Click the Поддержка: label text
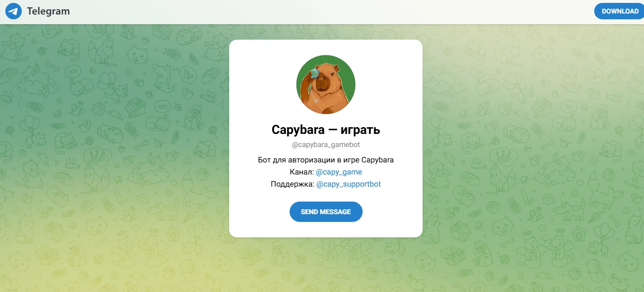The width and height of the screenshot is (644, 292). pyautogui.click(x=293, y=184)
